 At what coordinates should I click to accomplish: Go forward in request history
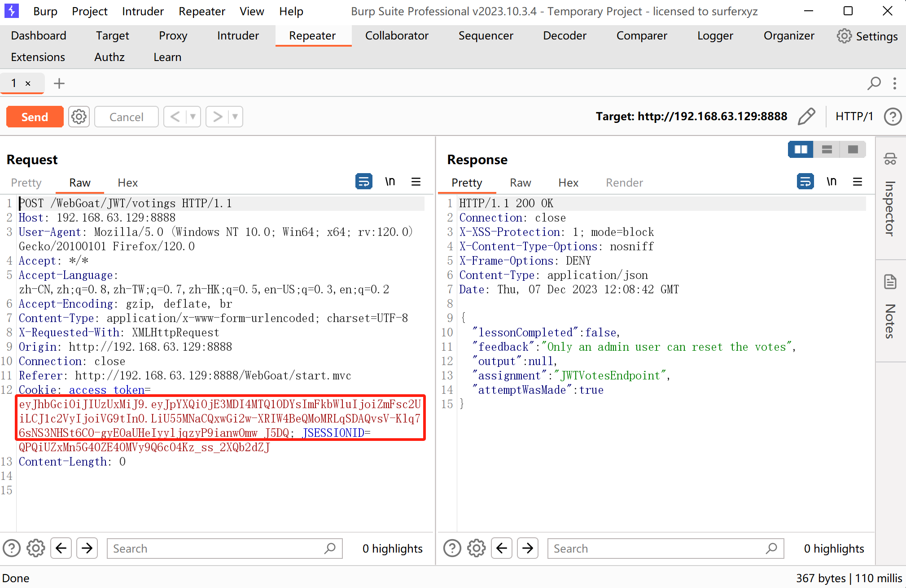[218, 117]
